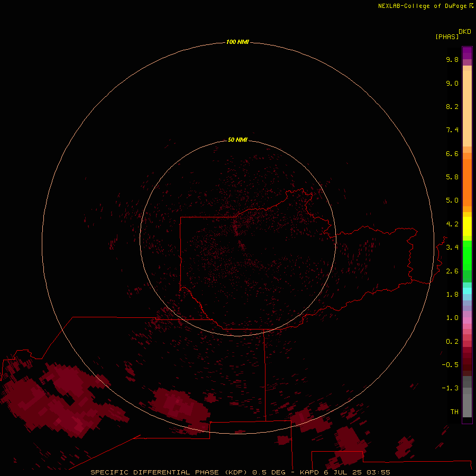Click the 1.8 scale value

(452, 295)
